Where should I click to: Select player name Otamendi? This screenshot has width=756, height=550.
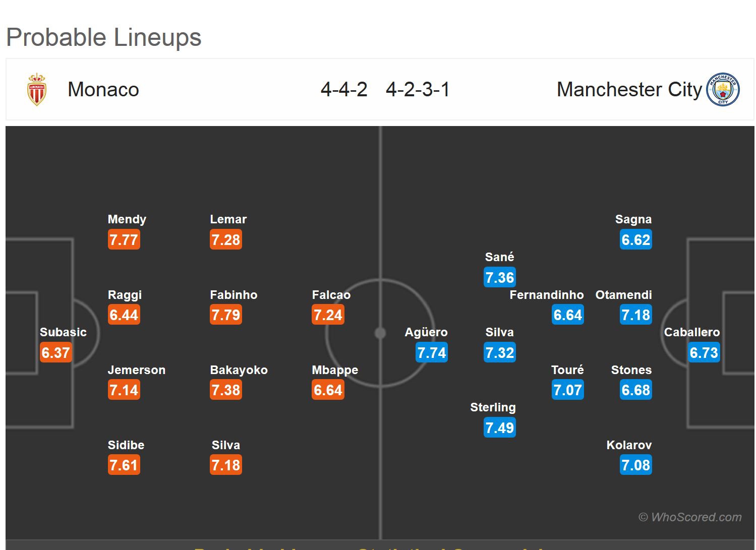pos(623,295)
